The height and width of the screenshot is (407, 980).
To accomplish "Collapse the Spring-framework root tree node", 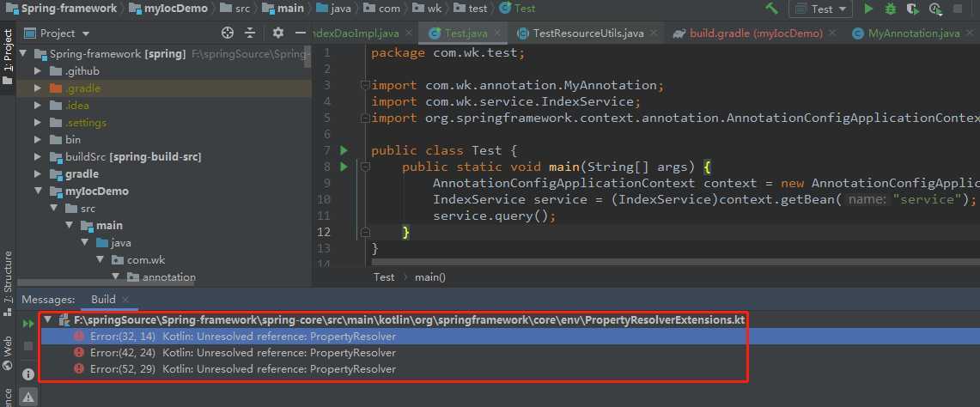I will tap(23, 54).
